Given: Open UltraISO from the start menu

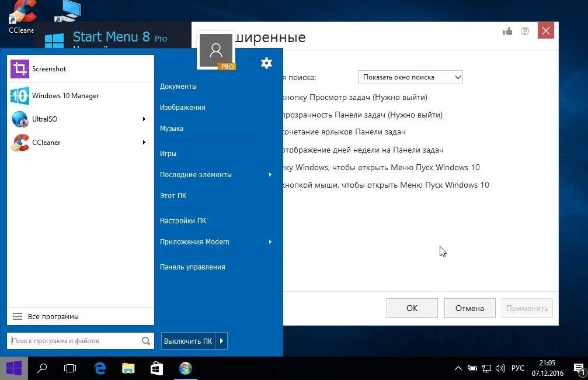Looking at the screenshot, I should click(80, 119).
